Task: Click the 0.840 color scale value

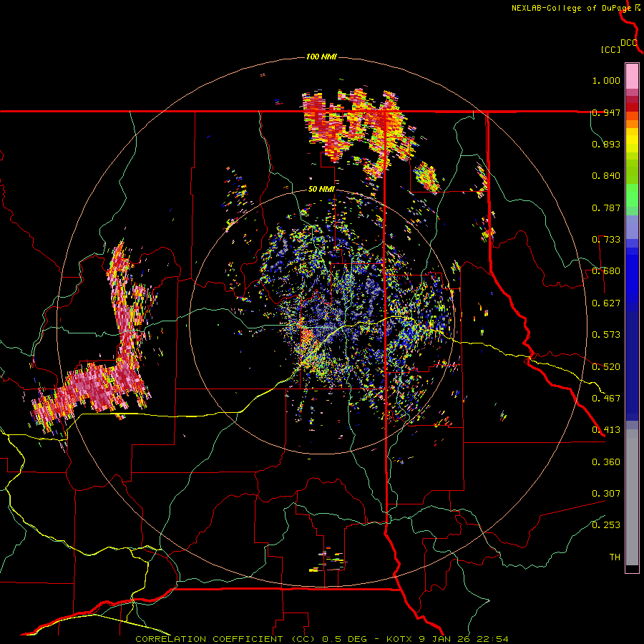Action: tap(606, 176)
